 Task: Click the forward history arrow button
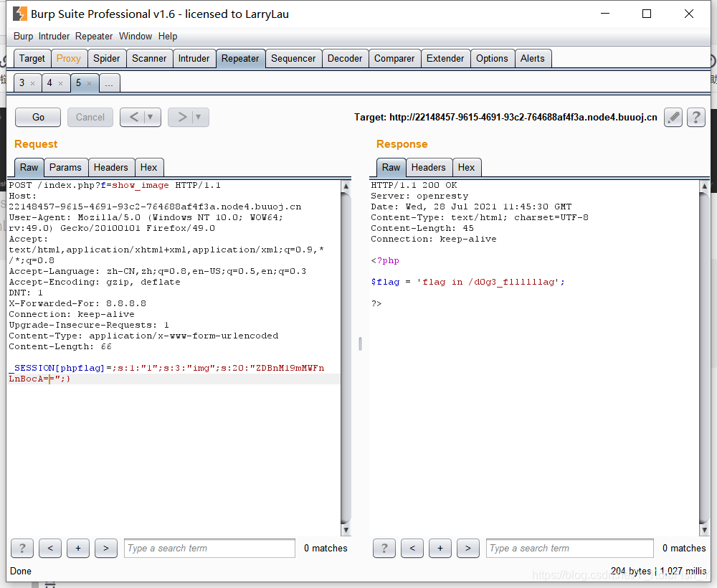[181, 118]
